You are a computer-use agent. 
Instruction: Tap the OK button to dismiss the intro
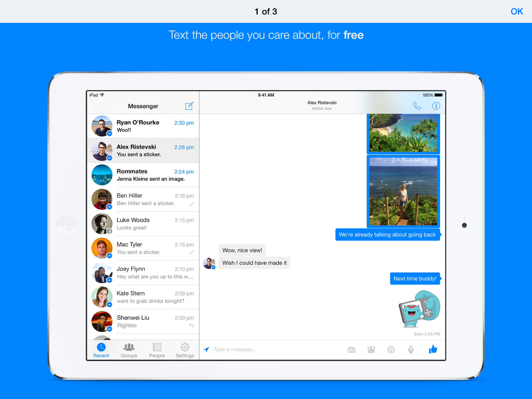pyautogui.click(x=517, y=12)
